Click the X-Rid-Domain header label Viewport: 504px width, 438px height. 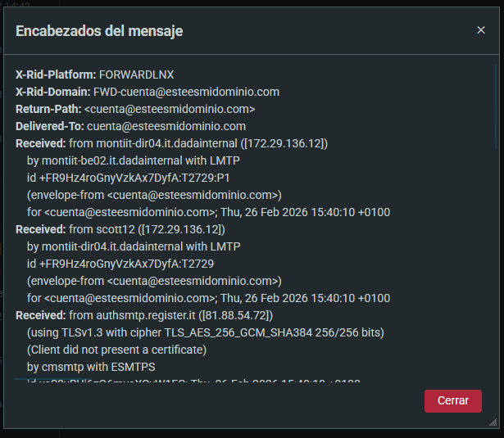[x=53, y=92]
